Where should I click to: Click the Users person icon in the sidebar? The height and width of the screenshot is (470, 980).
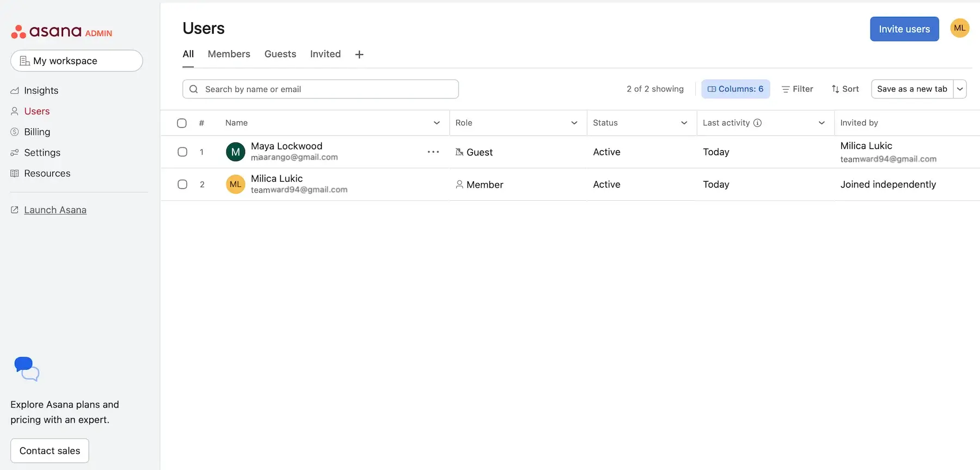point(15,112)
